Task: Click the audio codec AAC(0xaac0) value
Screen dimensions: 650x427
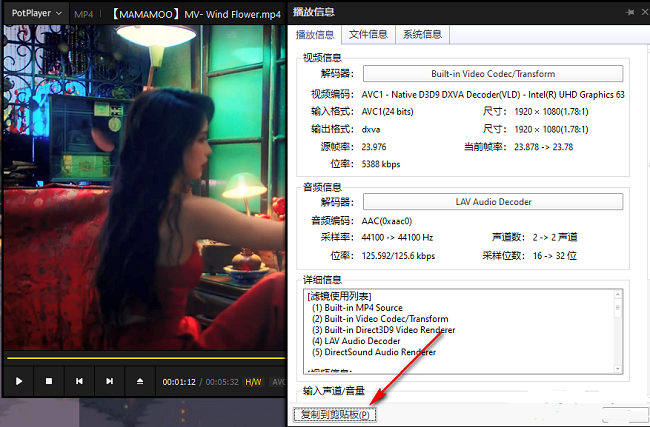Action: 386,221
